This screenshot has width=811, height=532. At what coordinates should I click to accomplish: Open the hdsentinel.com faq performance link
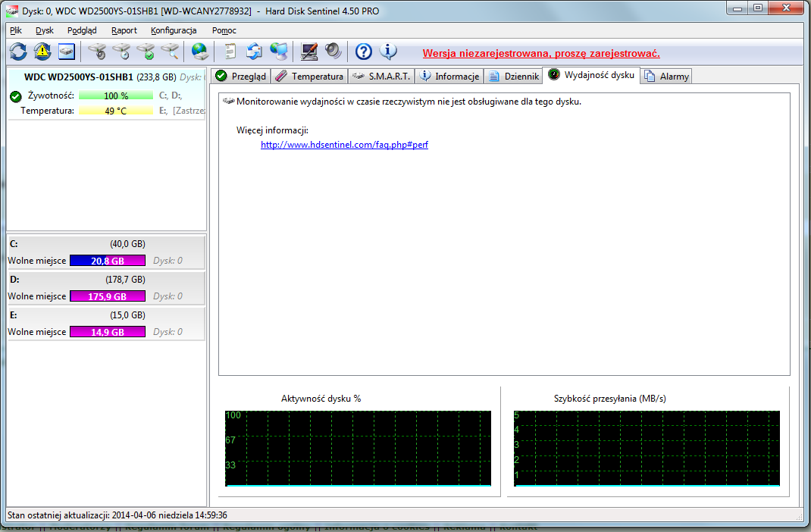point(344,145)
